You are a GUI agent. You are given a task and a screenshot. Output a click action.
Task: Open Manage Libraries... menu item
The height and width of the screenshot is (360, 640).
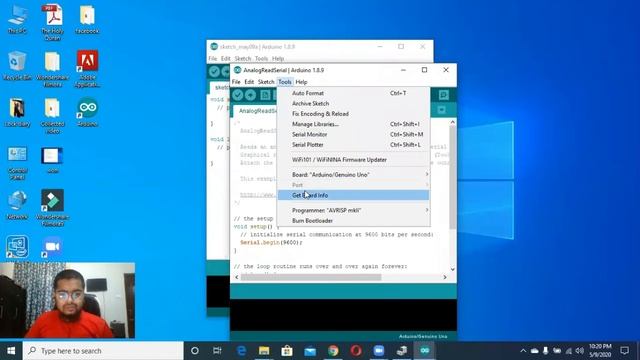click(353, 124)
